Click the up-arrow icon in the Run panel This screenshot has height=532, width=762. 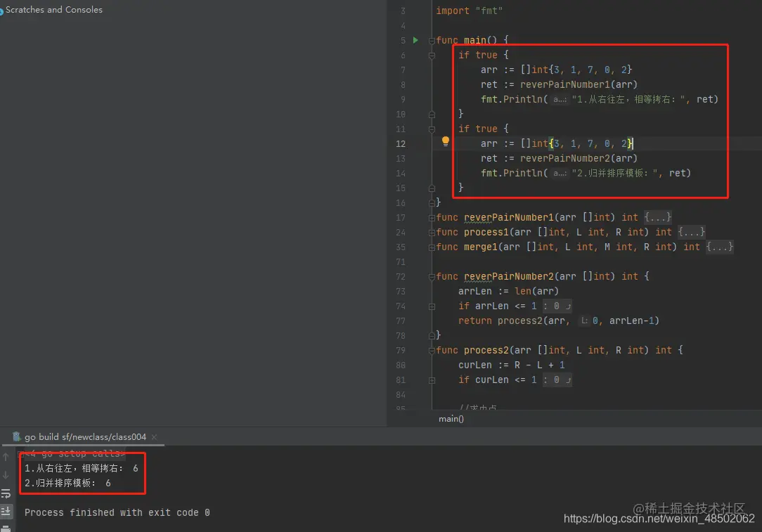[6, 457]
